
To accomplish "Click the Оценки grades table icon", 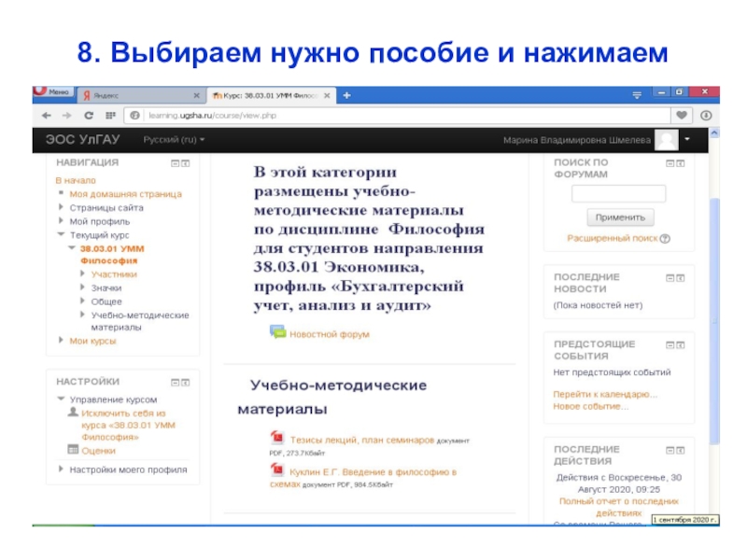I will click(73, 449).
